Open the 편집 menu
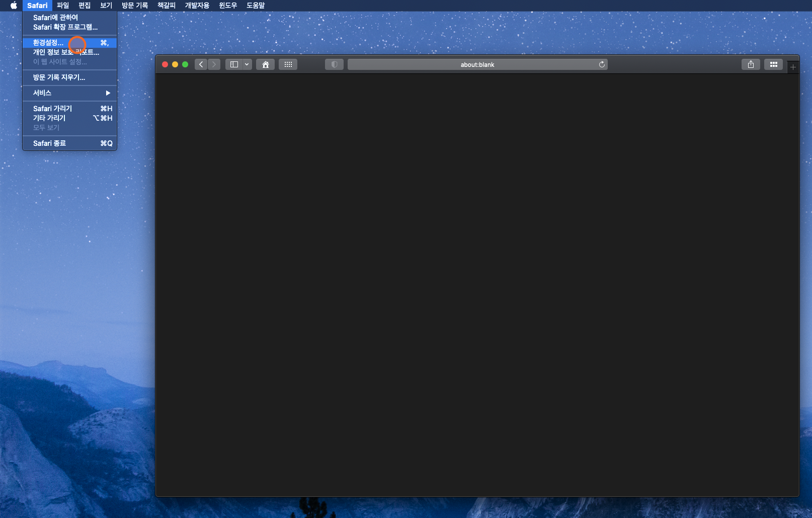This screenshot has width=812, height=518. (85, 6)
